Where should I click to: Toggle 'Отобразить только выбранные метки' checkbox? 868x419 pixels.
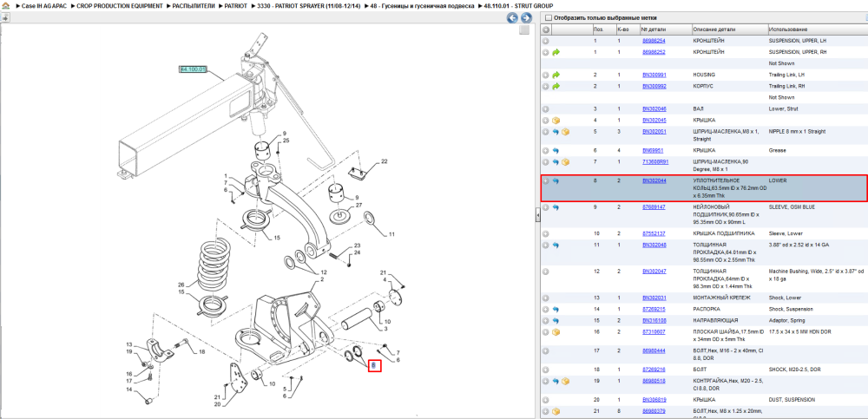(x=549, y=18)
